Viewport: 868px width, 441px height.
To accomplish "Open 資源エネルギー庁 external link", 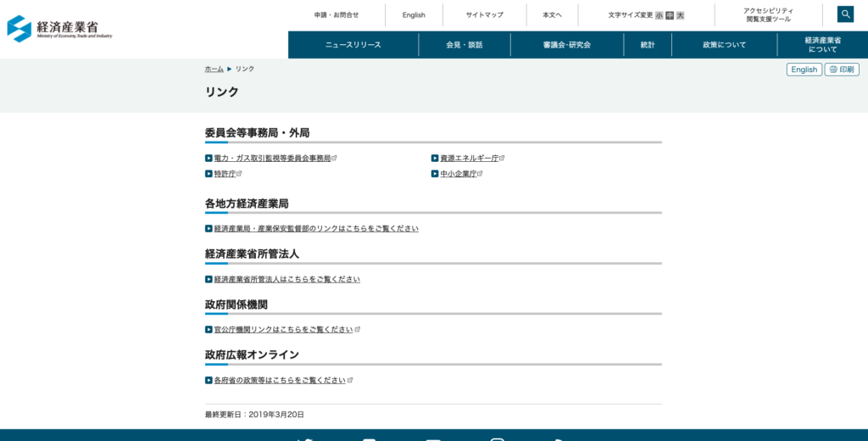I will pyautogui.click(x=469, y=159).
